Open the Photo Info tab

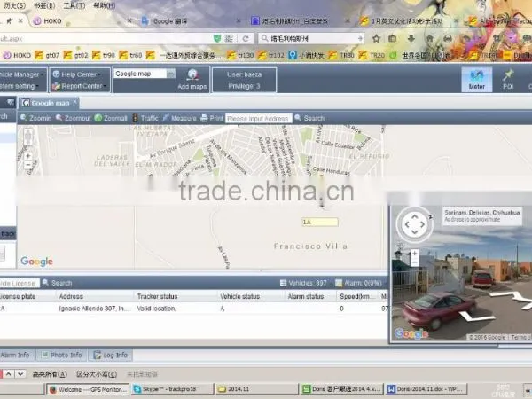click(62, 355)
